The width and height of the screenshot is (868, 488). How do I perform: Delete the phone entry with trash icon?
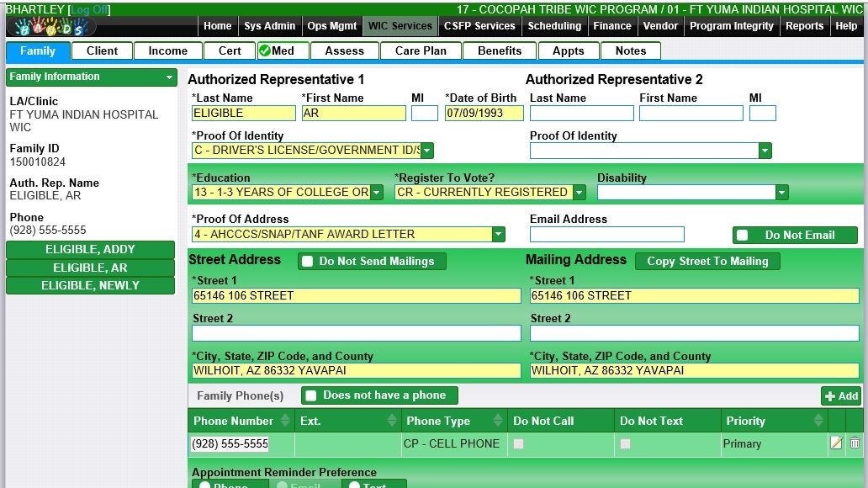[x=855, y=443]
